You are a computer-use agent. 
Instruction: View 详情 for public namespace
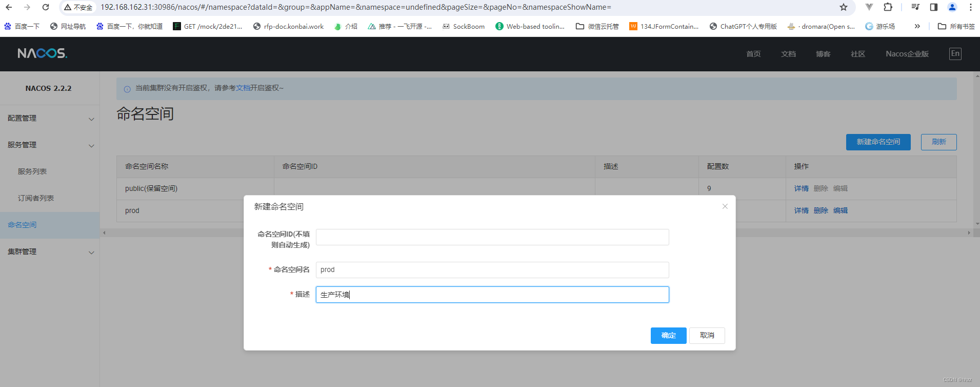[x=801, y=189]
